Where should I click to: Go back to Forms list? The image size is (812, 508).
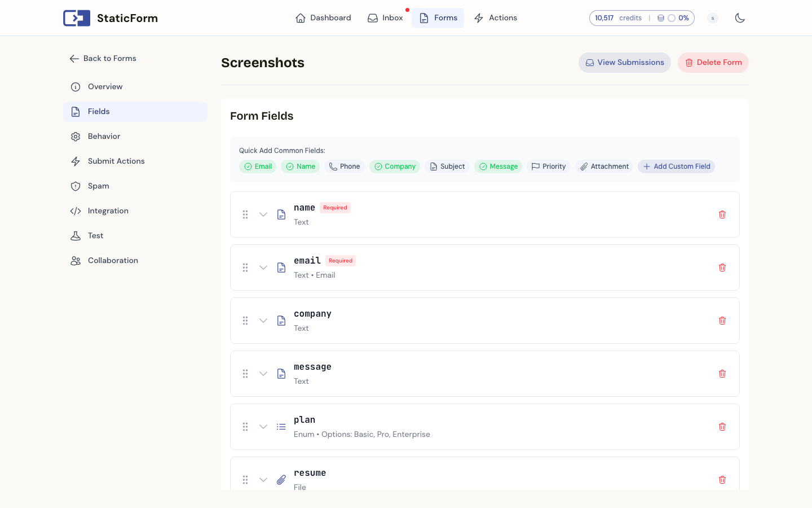point(103,59)
